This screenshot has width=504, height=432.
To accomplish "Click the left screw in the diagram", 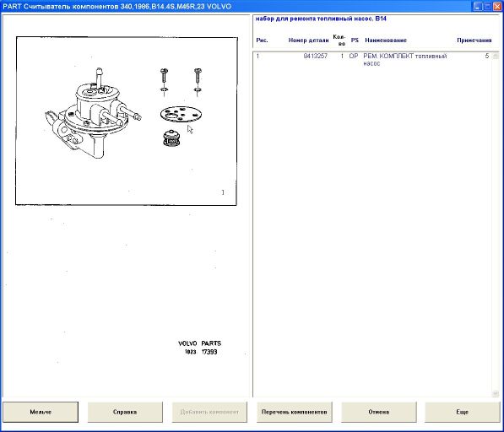I will 165,82.
